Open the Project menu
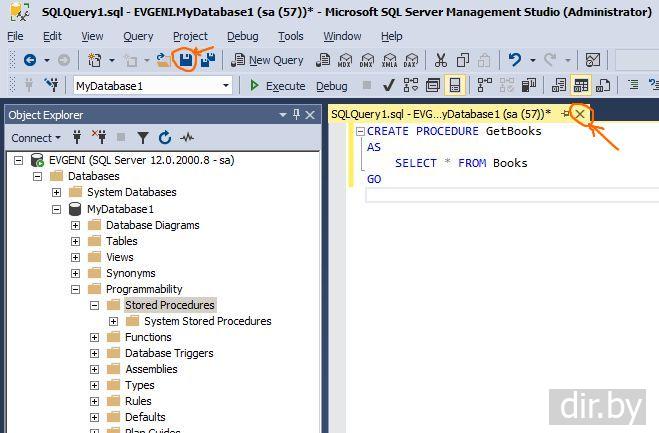Image resolution: width=659 pixels, height=433 pixels. pyautogui.click(x=190, y=37)
